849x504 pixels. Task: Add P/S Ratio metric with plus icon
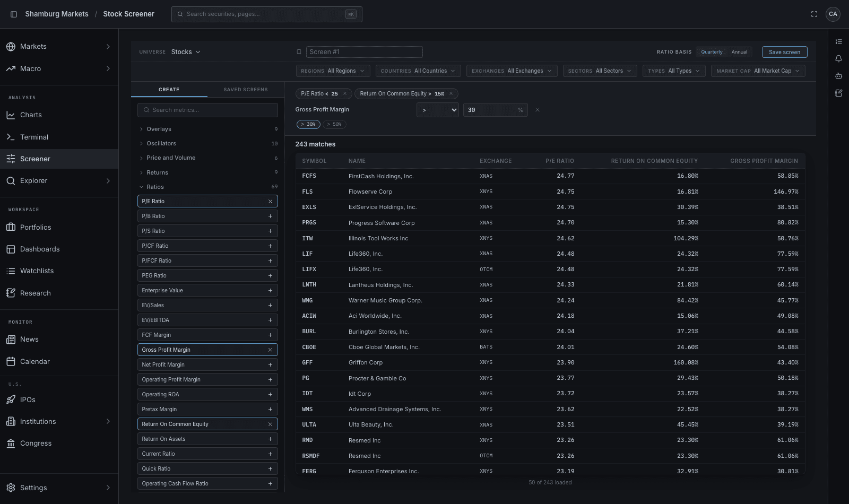pos(270,231)
